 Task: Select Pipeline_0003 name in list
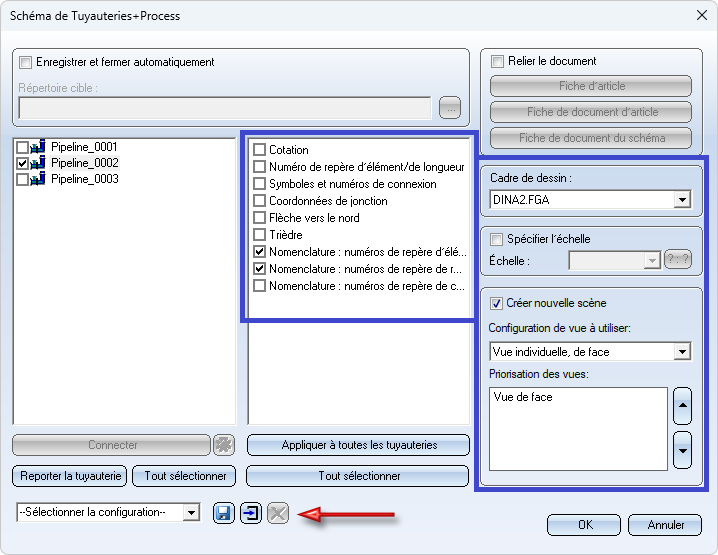[84, 179]
